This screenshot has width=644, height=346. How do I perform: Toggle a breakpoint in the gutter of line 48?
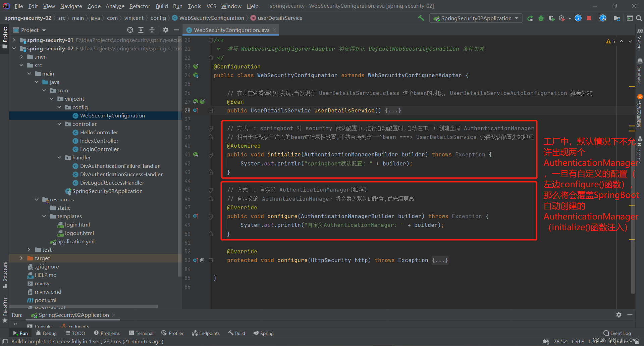point(205,216)
